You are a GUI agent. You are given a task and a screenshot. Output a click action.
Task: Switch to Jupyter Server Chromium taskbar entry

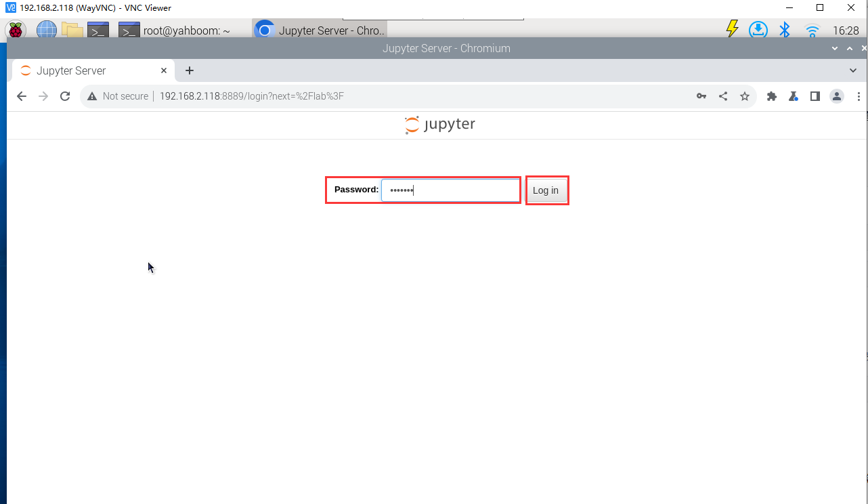point(320,30)
